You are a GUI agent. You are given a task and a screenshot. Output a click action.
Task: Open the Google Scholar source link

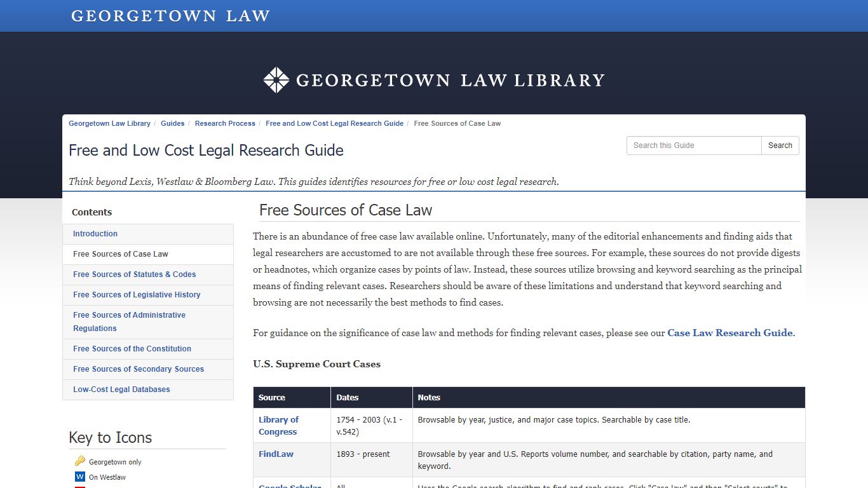point(290,486)
